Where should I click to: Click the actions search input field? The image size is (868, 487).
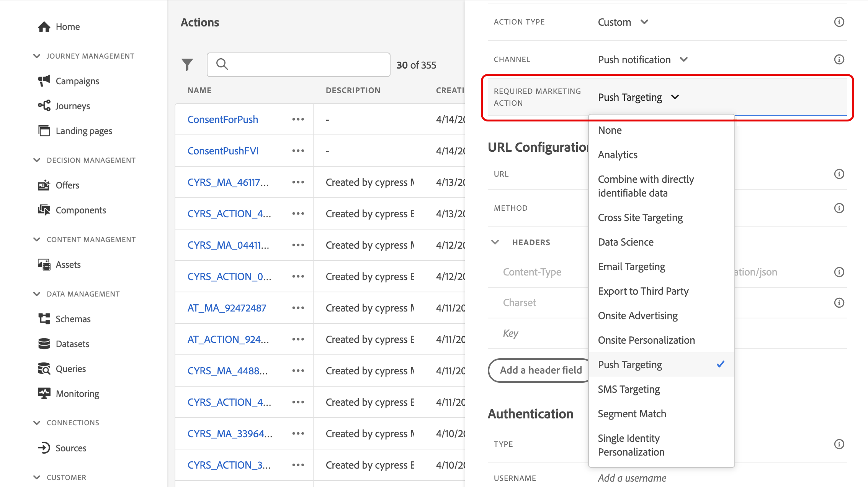click(x=299, y=64)
